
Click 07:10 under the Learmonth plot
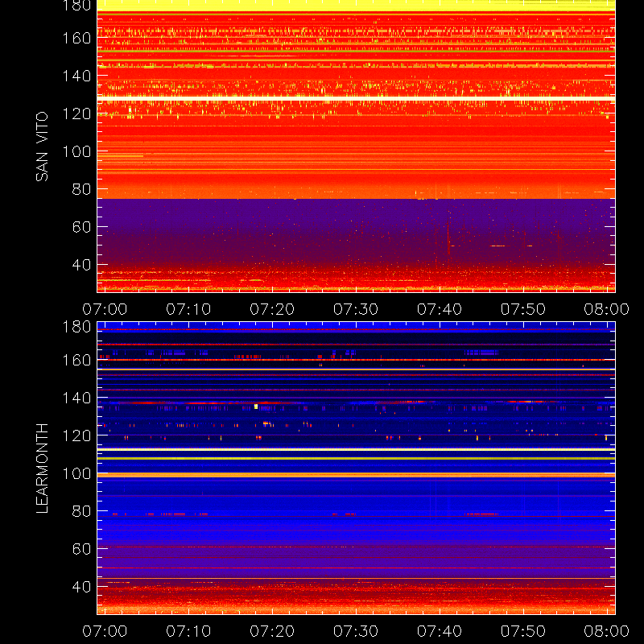pos(188,631)
